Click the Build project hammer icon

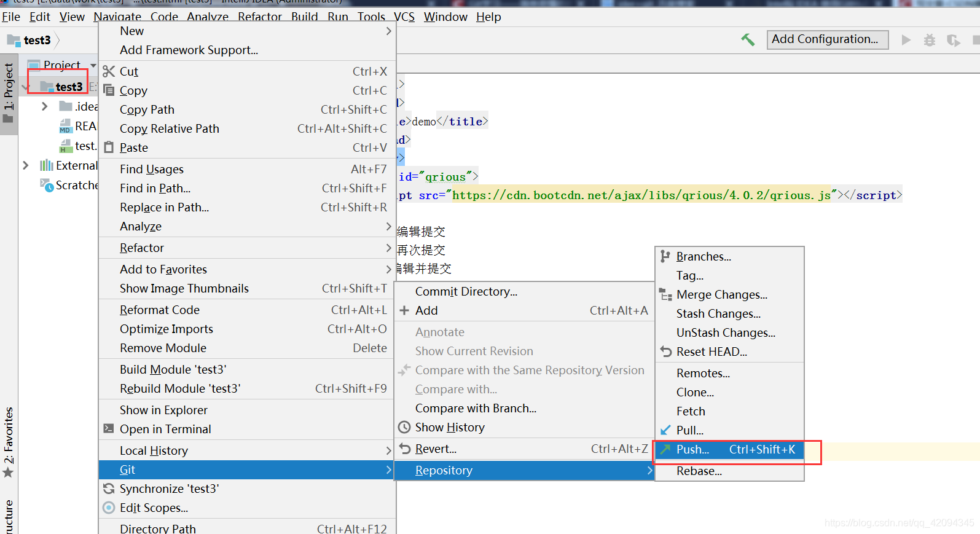coord(748,40)
